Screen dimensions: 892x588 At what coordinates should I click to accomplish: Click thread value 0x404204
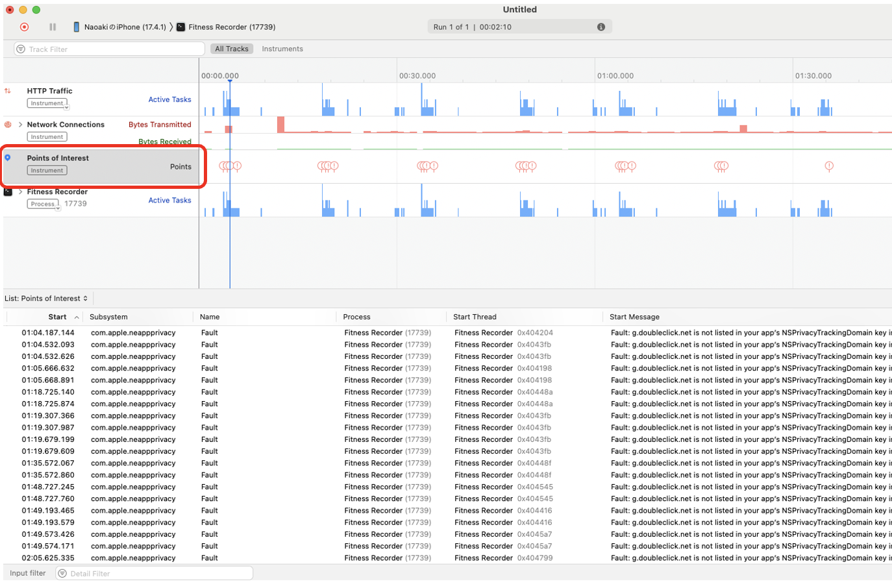click(535, 333)
